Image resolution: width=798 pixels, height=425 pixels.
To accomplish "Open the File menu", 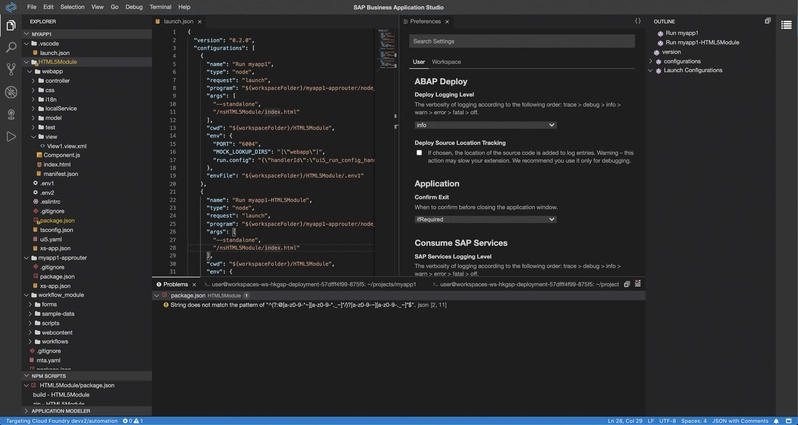I will point(32,7).
